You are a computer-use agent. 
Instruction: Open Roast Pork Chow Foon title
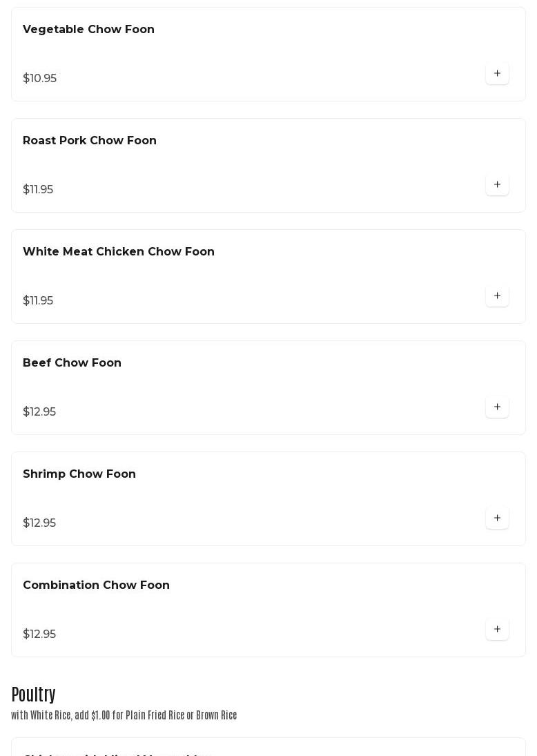point(90,140)
